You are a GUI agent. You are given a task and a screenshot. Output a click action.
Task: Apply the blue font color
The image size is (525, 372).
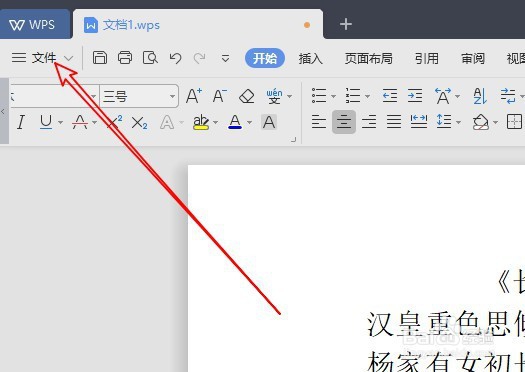(x=235, y=122)
